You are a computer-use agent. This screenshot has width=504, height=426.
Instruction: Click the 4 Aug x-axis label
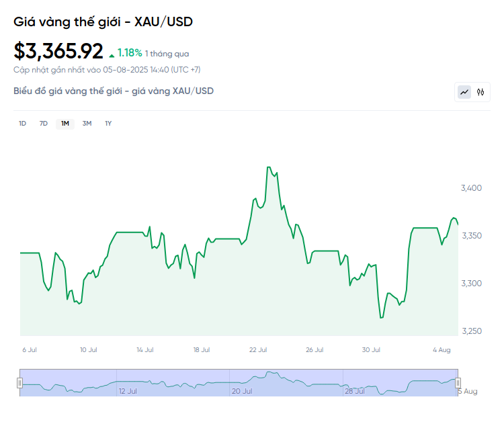(442, 349)
